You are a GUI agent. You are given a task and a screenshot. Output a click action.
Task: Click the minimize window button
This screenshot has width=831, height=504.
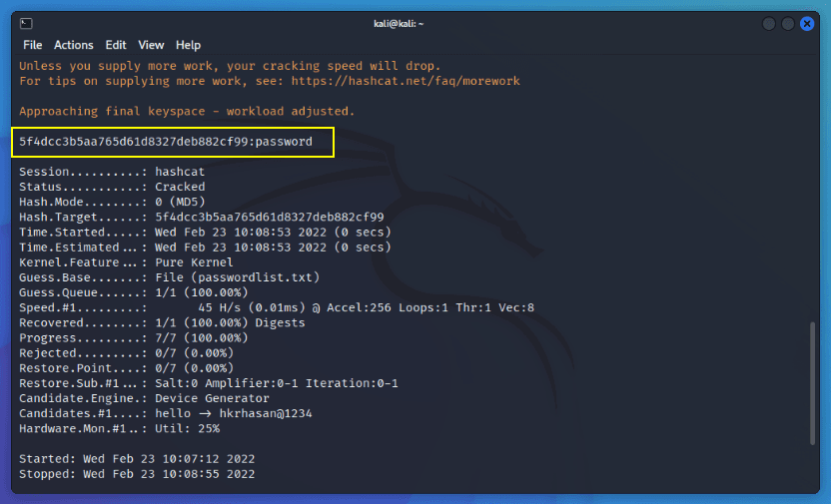point(768,23)
